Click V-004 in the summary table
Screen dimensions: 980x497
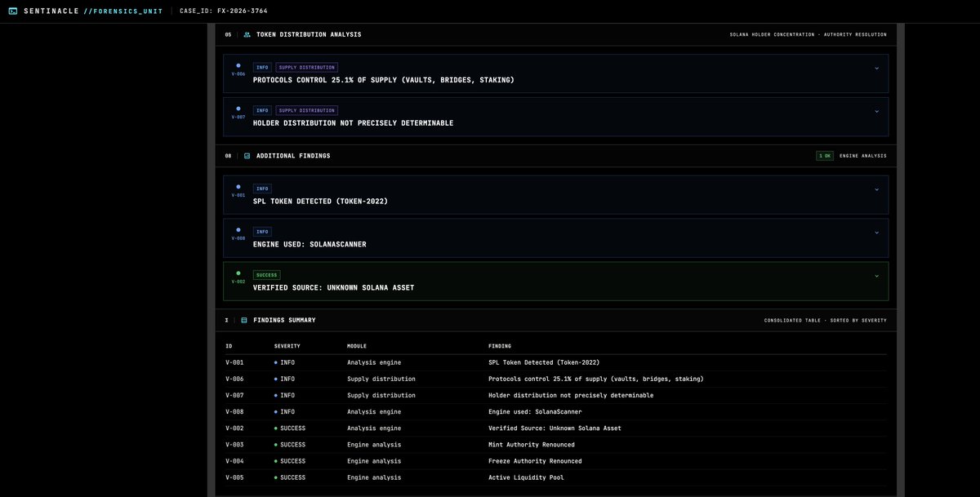coord(234,461)
